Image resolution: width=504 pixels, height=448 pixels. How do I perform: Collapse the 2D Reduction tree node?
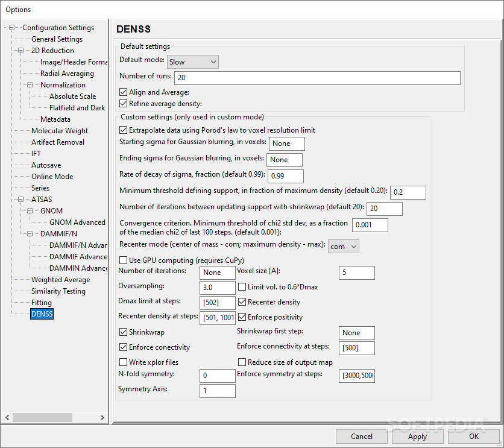click(x=21, y=51)
